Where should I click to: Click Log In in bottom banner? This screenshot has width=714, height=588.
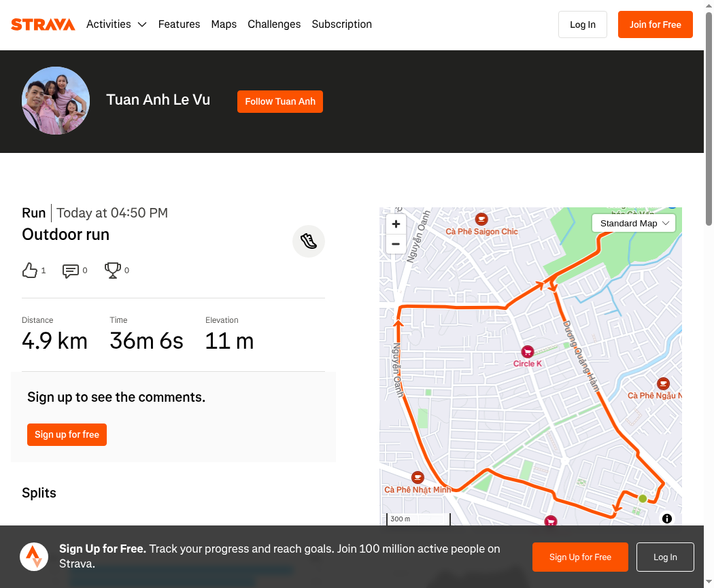pos(665,557)
